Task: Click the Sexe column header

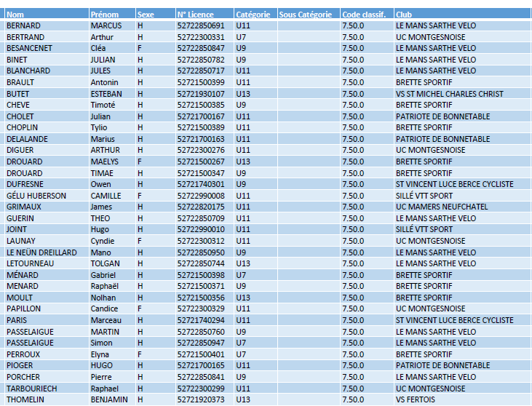Action: pyautogui.click(x=146, y=15)
